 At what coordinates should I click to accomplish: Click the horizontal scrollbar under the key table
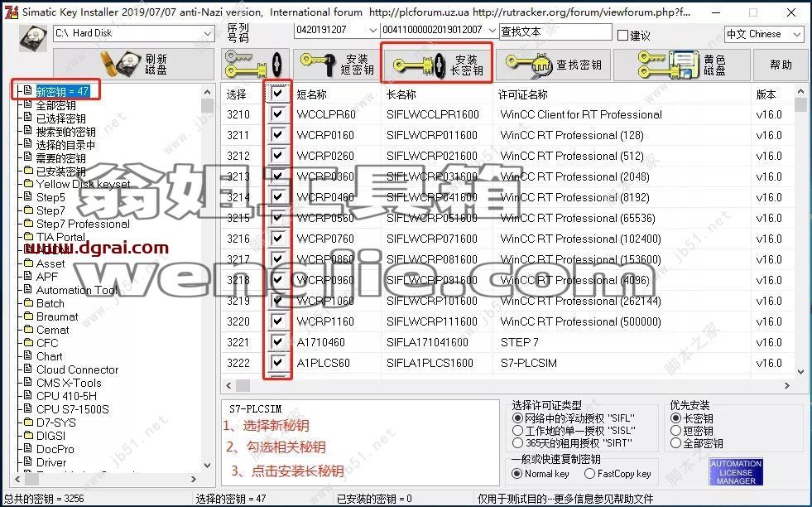point(507,385)
